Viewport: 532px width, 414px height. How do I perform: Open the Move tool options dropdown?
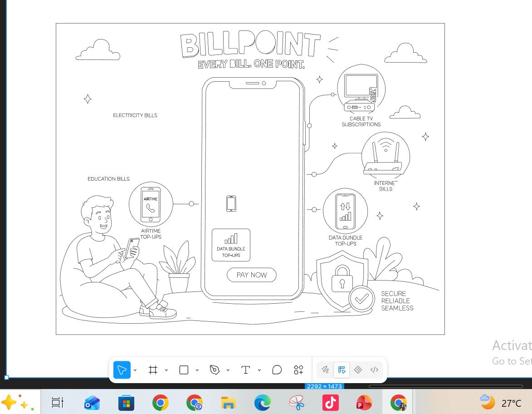[135, 370]
